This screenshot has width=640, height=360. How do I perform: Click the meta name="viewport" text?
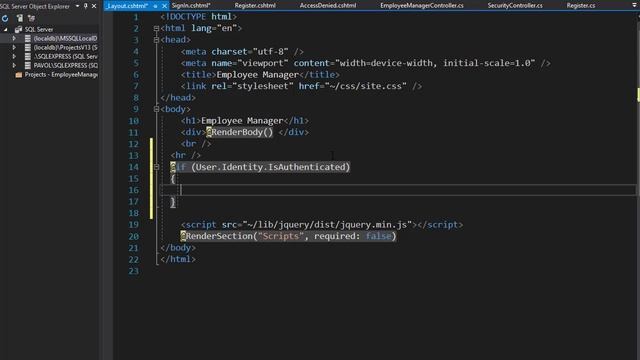click(250, 63)
